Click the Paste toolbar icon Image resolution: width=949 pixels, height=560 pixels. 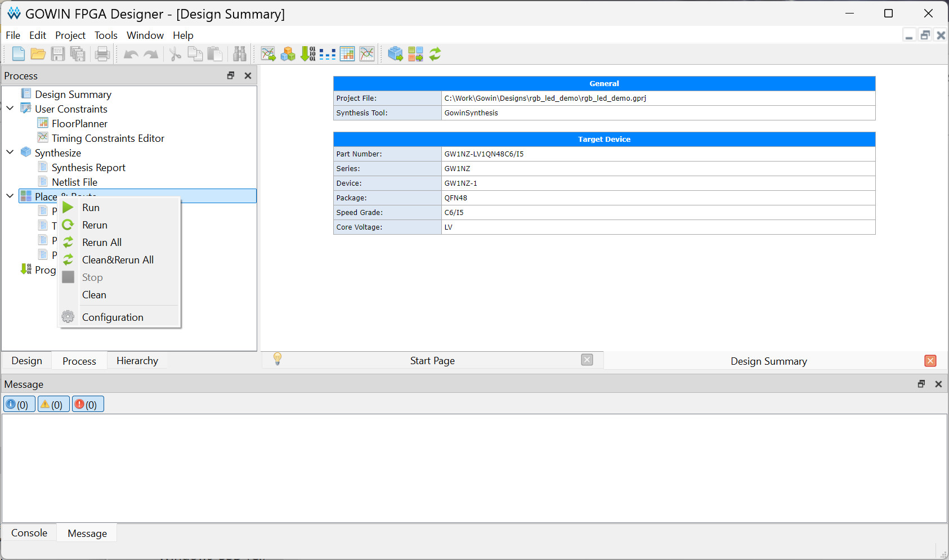[215, 54]
